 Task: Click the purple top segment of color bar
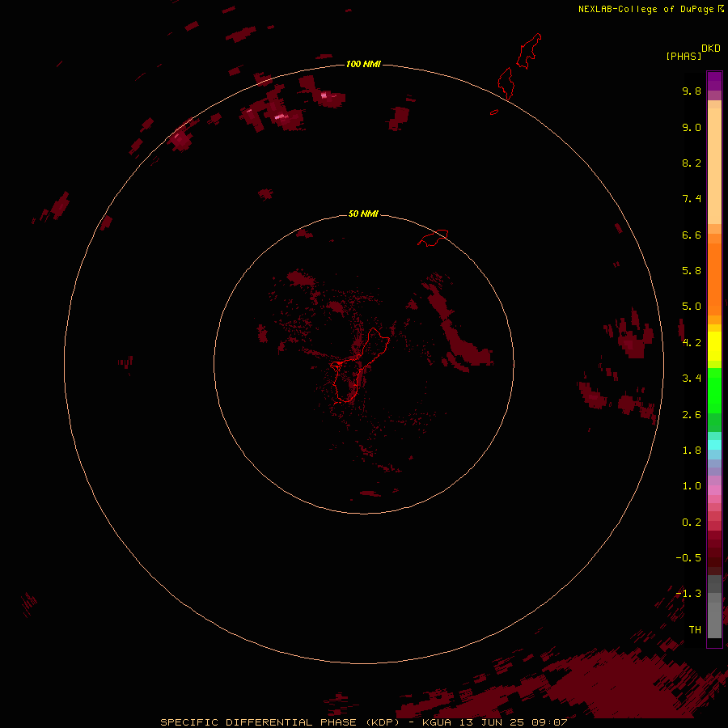click(714, 81)
